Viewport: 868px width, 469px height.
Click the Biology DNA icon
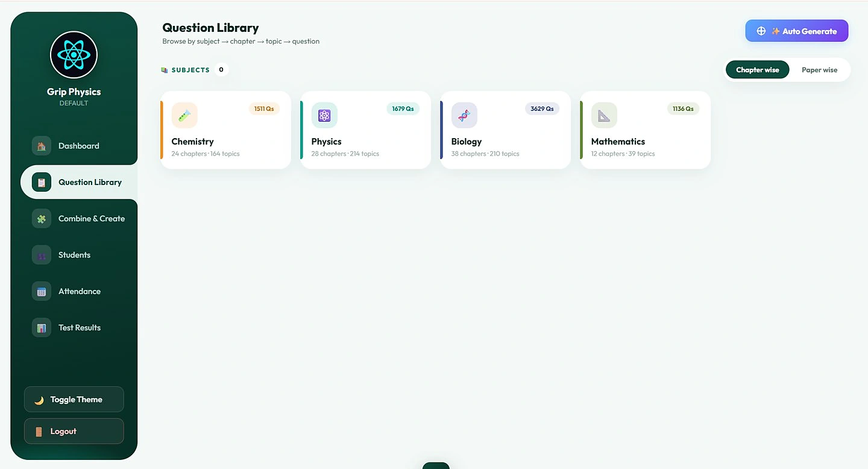[464, 115]
